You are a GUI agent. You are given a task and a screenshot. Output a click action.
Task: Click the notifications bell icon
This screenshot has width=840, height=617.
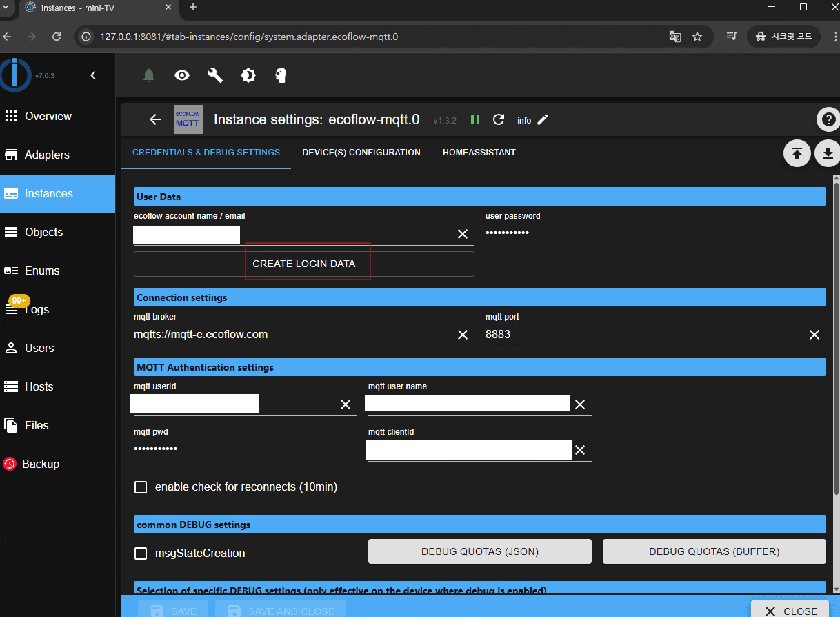tap(149, 75)
